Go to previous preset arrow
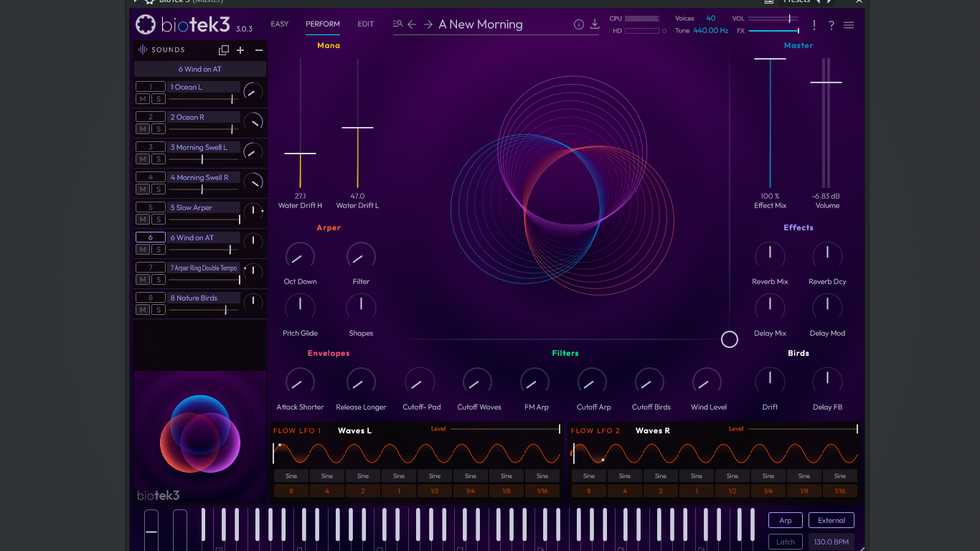This screenshot has height=551, width=980. pyautogui.click(x=413, y=24)
